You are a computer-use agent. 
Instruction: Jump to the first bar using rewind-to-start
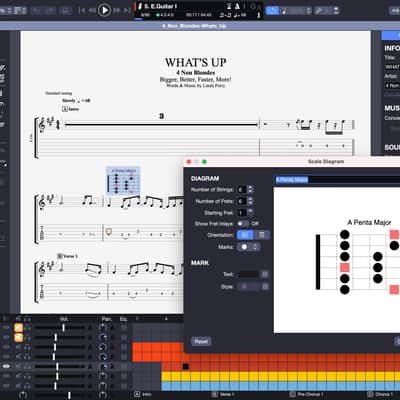(82, 10)
